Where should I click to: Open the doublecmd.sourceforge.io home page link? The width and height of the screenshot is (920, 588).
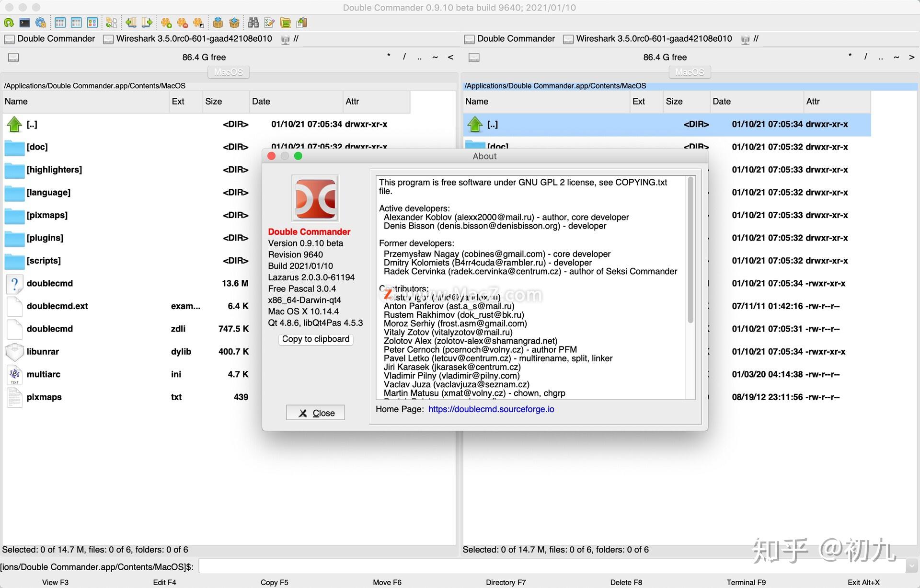point(491,409)
